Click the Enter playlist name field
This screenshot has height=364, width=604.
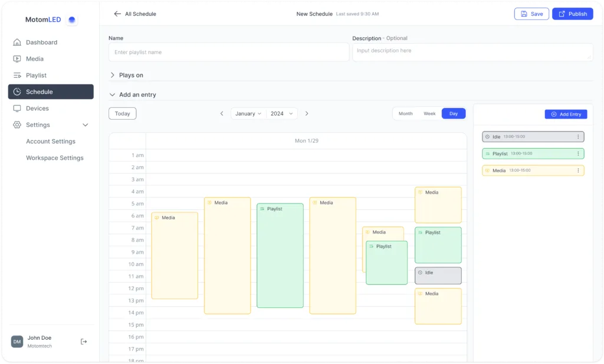(x=228, y=52)
